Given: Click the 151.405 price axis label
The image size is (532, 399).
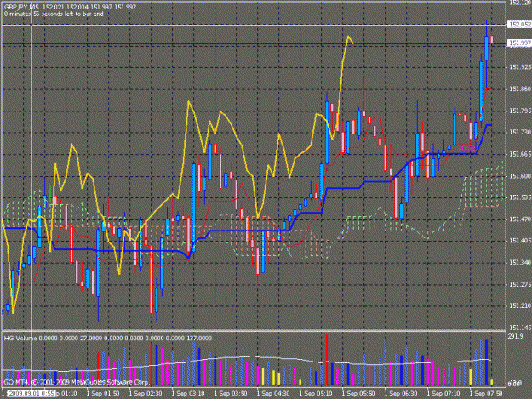Looking at the screenshot, I should (520, 241).
